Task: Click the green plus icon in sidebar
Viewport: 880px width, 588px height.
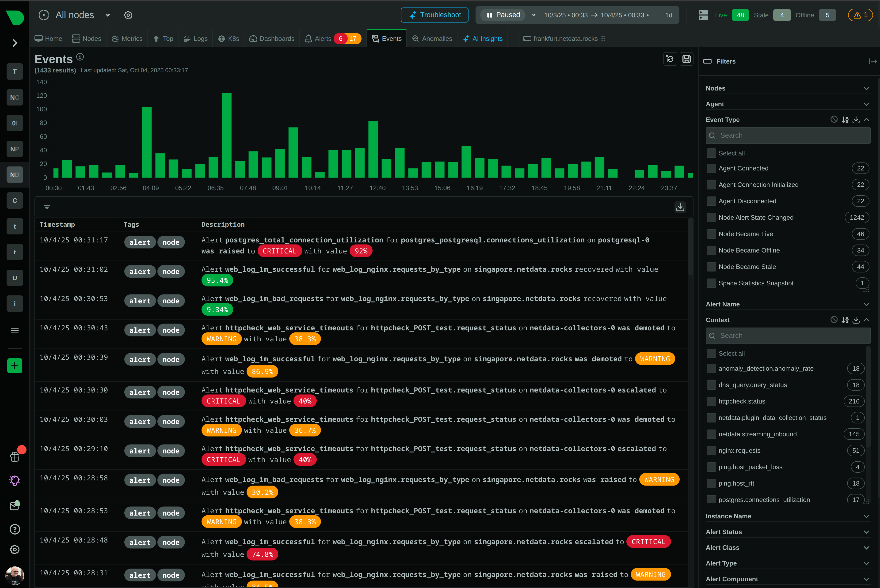Action: click(15, 366)
